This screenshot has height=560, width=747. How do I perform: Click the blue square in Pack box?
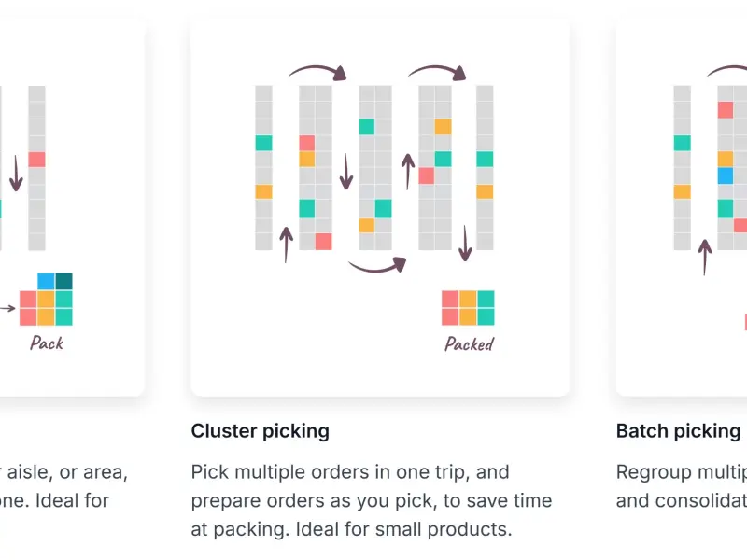(46, 281)
